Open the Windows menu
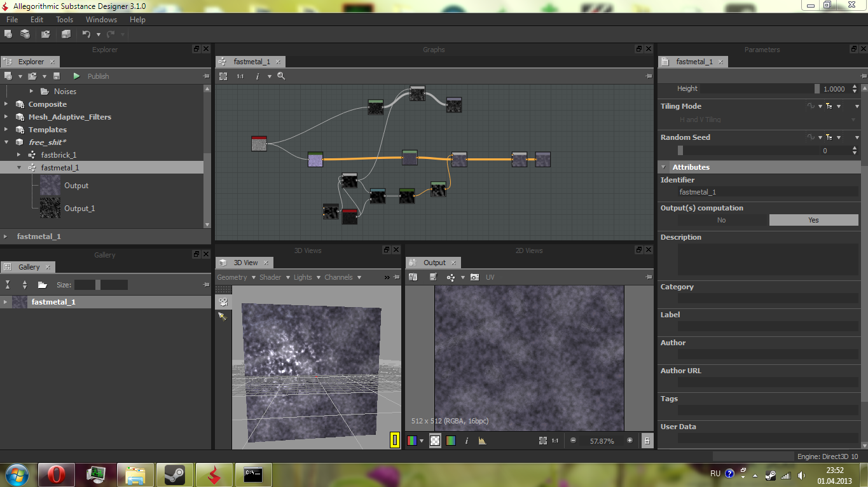The height and width of the screenshot is (487, 868). pyautogui.click(x=102, y=20)
